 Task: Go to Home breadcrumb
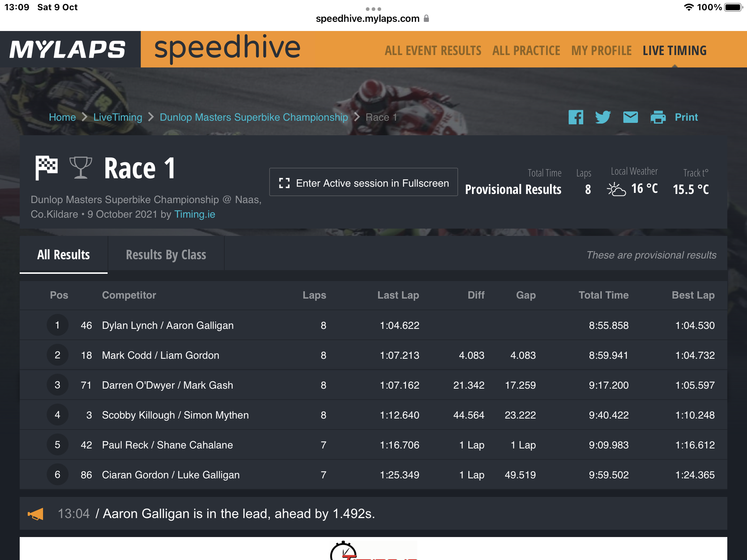click(62, 117)
